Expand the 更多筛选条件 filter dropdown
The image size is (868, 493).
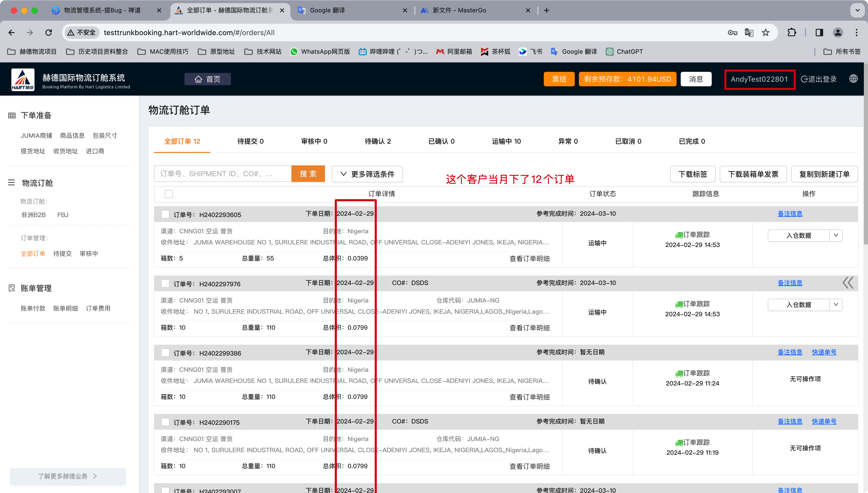pyautogui.click(x=367, y=174)
